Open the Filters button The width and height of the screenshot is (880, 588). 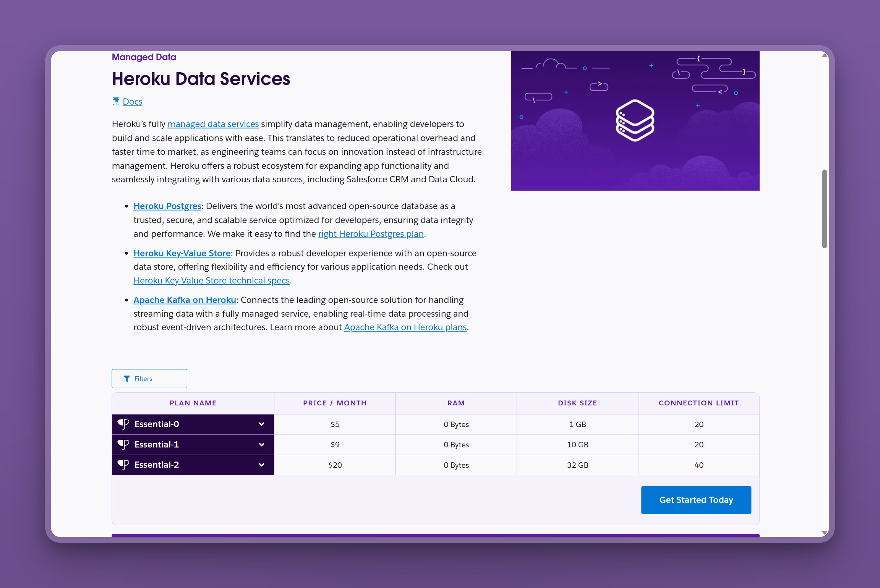click(x=149, y=379)
